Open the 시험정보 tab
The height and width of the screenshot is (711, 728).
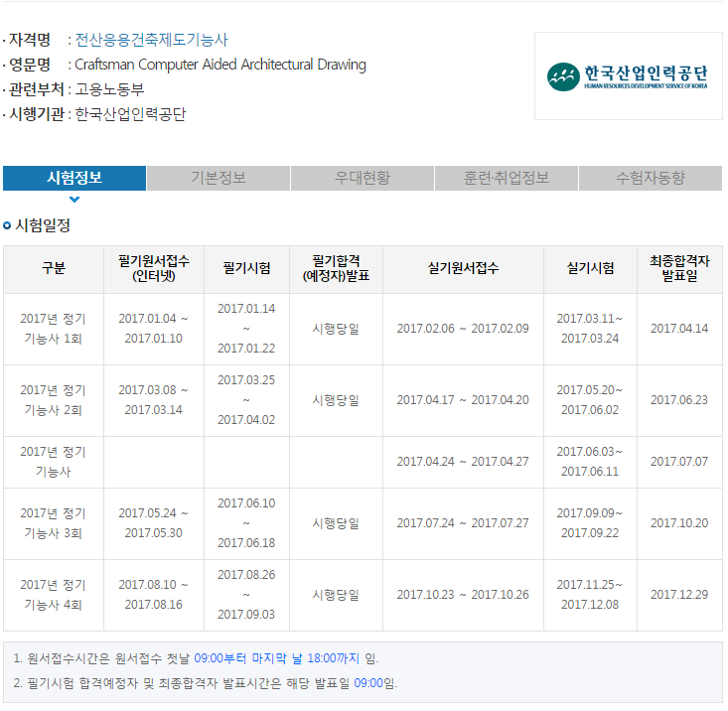click(74, 178)
